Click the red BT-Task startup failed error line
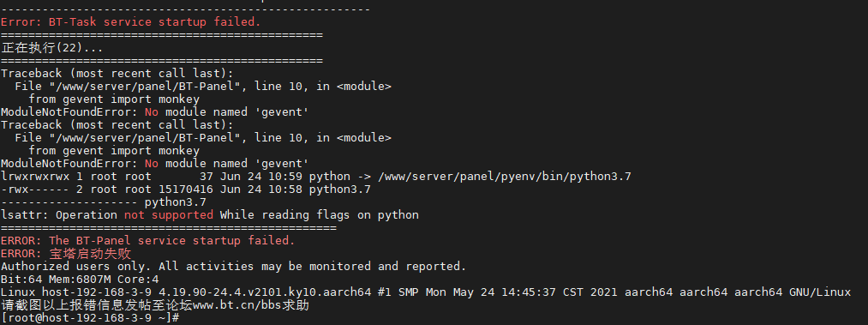This screenshot has width=868, height=325. tap(130, 22)
